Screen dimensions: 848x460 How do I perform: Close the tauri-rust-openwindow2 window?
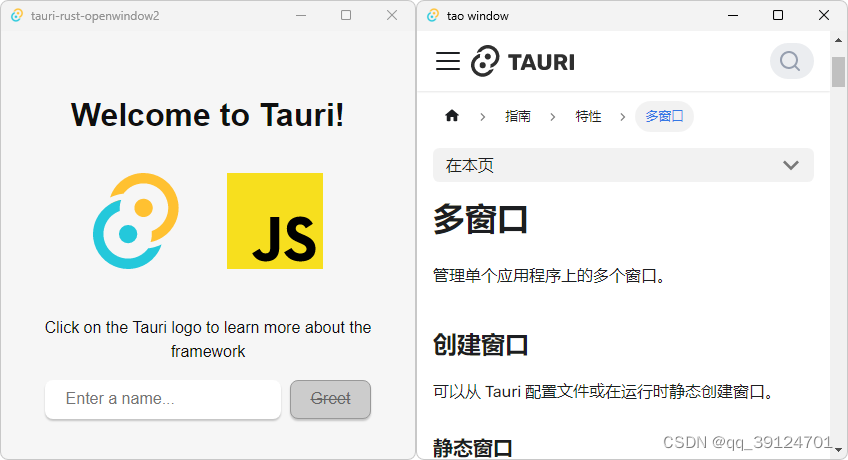coord(392,15)
